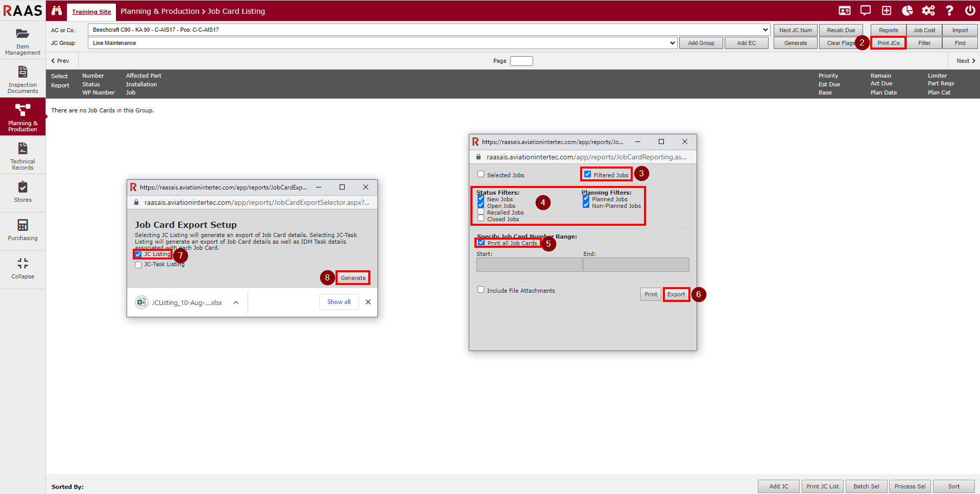Enable the Closed Jobs status filter
Screen dimensions: 980x494
pos(481,219)
